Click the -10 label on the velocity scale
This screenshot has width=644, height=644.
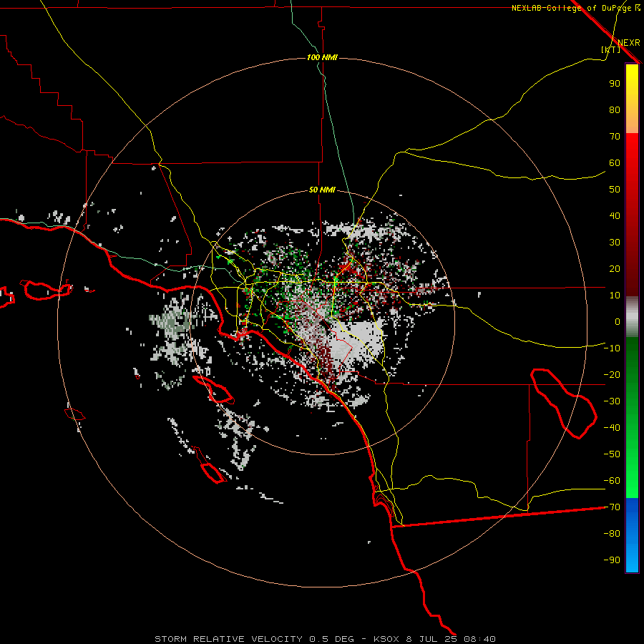coord(612,348)
